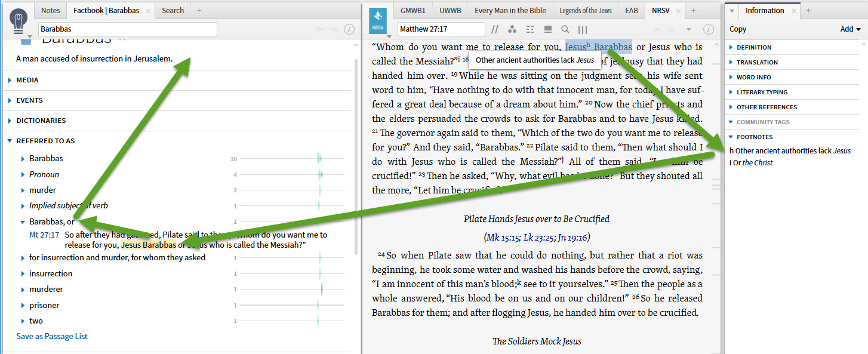Expand the OTHER REFERENCES section
868x354 pixels.
coord(732,107)
